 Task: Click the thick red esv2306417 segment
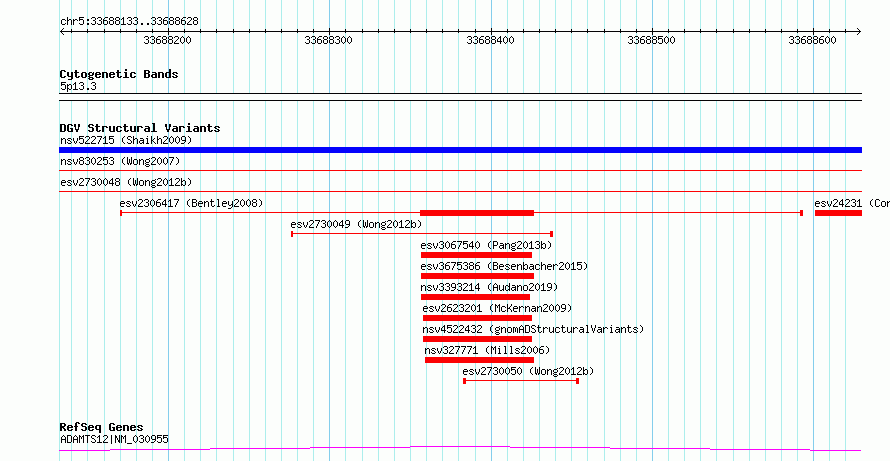[x=477, y=213]
